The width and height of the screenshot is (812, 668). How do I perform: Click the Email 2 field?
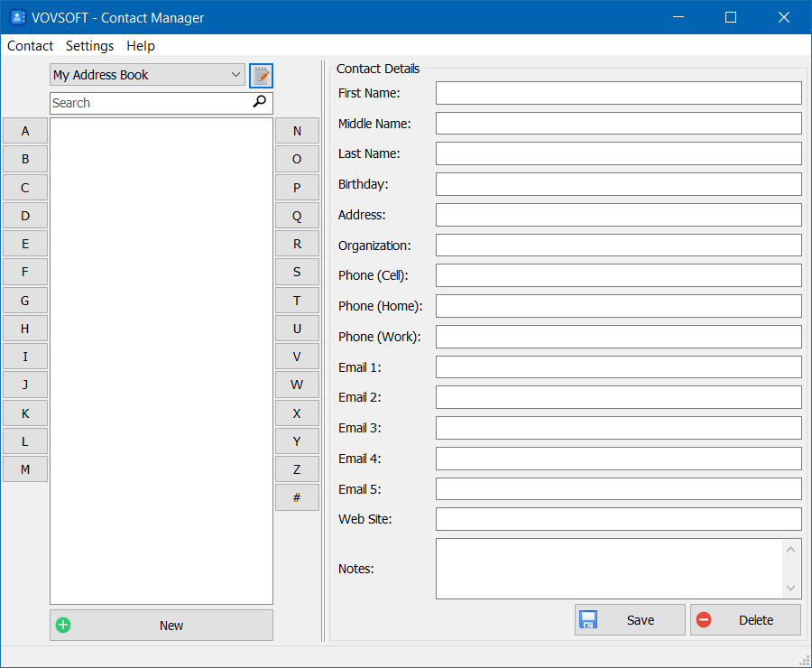(x=618, y=397)
